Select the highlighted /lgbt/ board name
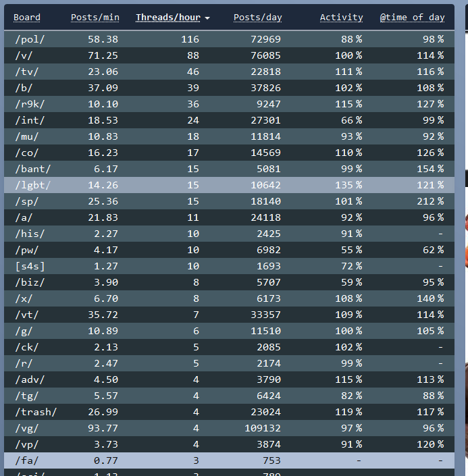468x476 pixels. (33, 185)
